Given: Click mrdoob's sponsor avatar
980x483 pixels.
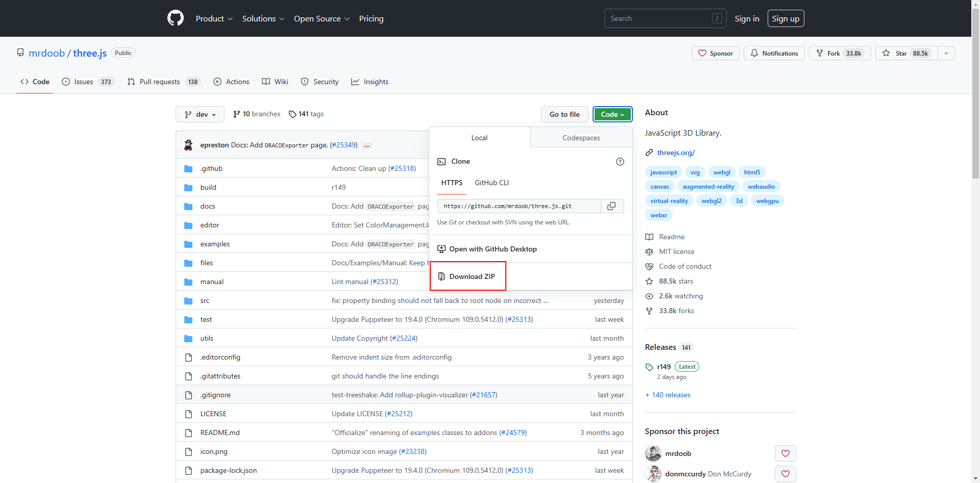Looking at the screenshot, I should tap(653, 453).
